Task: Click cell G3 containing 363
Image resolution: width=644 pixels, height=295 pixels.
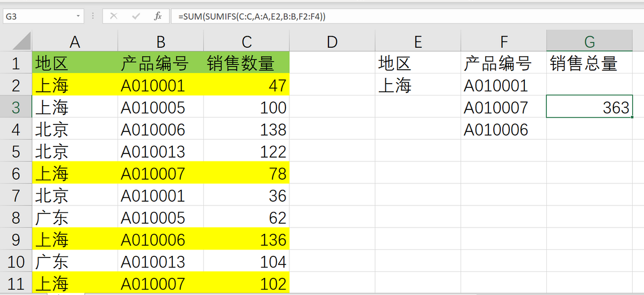Action: [589, 107]
